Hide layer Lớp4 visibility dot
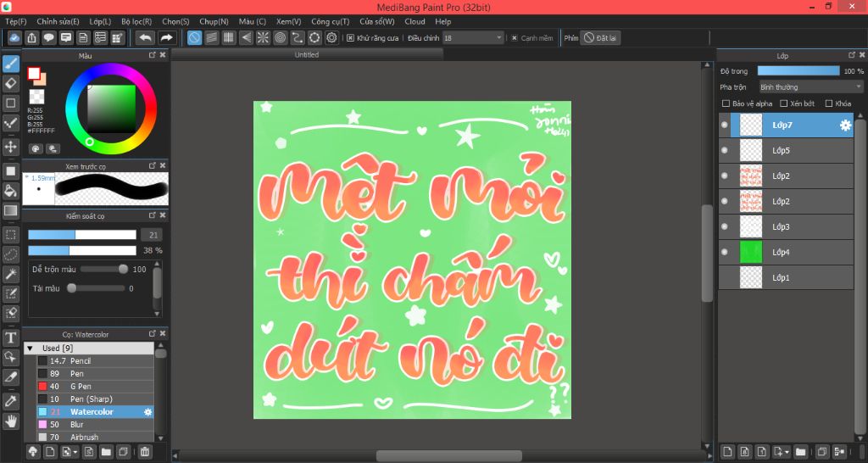 click(724, 252)
